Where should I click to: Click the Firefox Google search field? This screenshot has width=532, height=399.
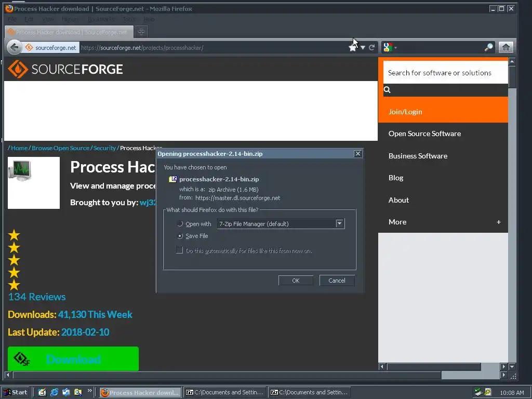441,47
